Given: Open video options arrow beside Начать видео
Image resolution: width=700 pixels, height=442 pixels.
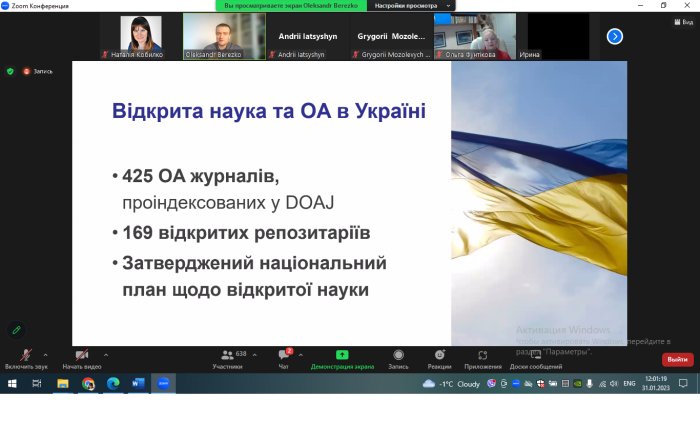Looking at the screenshot, I should (x=106, y=355).
